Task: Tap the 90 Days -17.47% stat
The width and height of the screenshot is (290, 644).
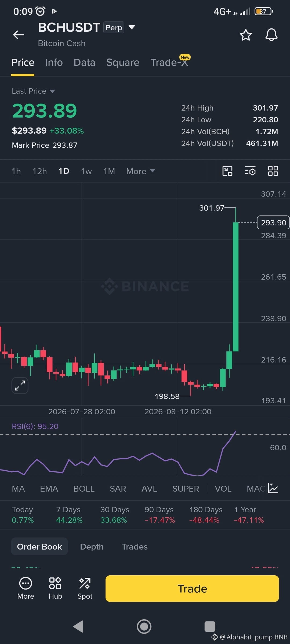Action: pyautogui.click(x=160, y=515)
